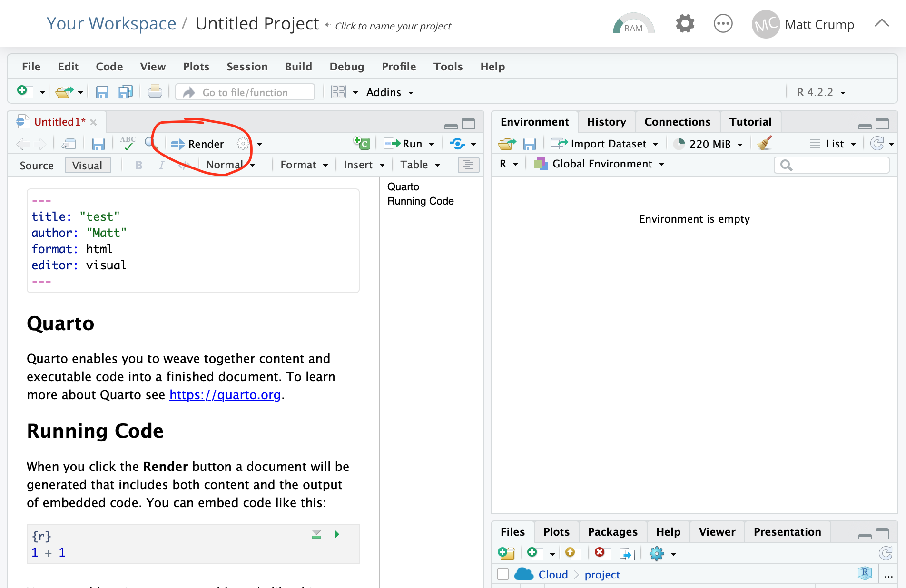Click the project folder breadcrumb
906x588 pixels.
602,575
